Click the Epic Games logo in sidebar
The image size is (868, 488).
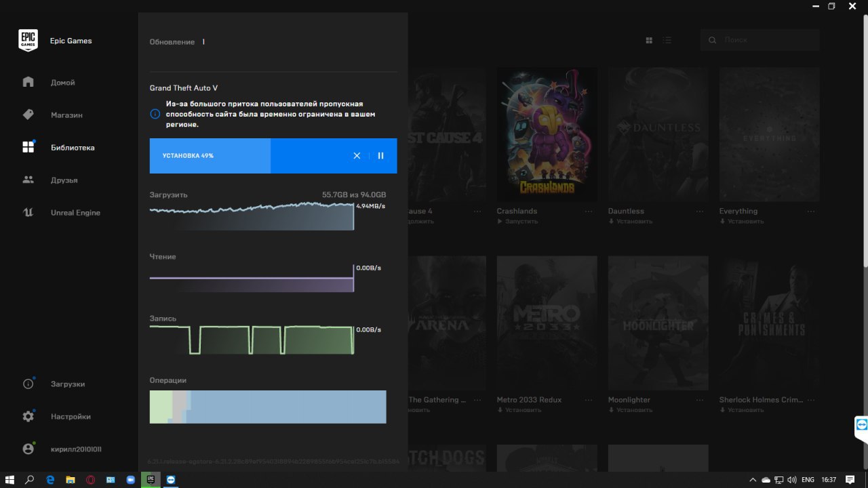click(x=28, y=41)
